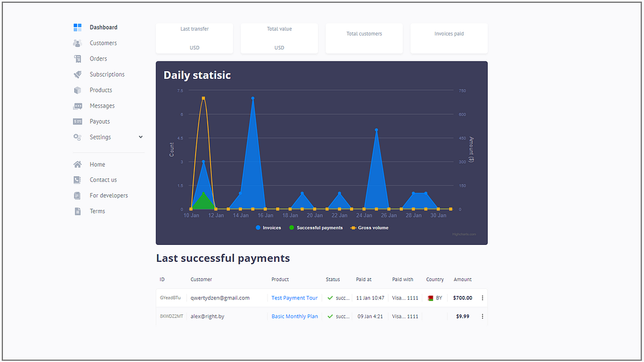
Task: Click the Home house icon
Action: (x=77, y=164)
